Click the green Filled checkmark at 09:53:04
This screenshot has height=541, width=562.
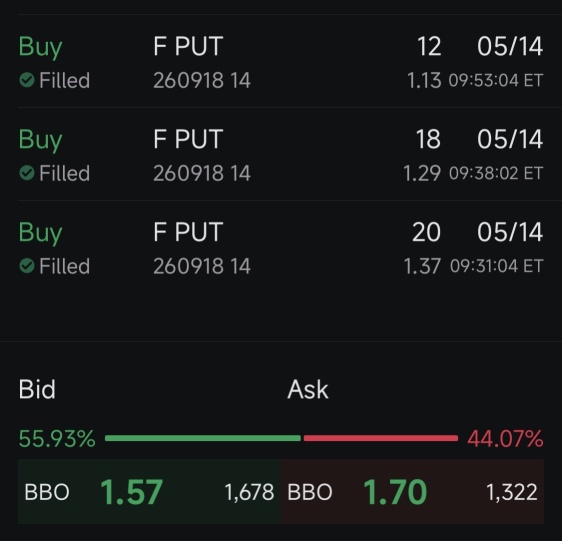tap(27, 80)
